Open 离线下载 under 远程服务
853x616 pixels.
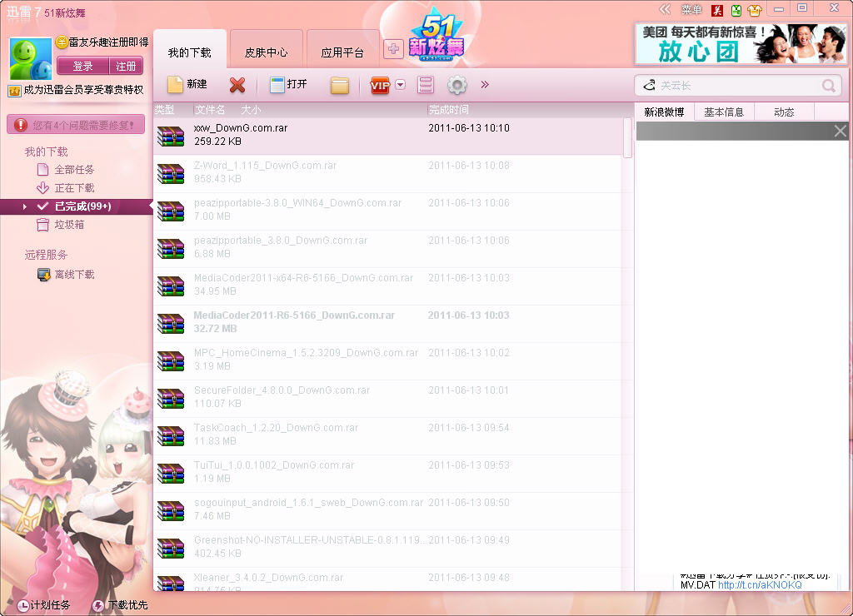tap(74, 275)
